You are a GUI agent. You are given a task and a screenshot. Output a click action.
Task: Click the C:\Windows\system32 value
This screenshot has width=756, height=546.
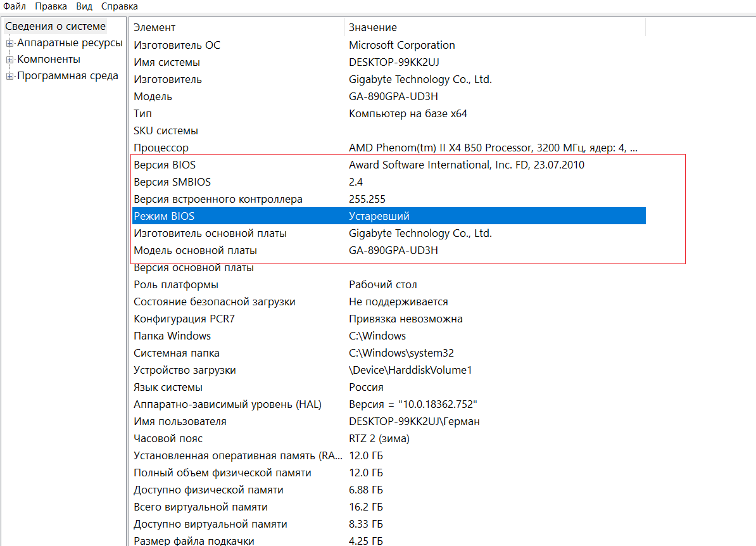401,353
